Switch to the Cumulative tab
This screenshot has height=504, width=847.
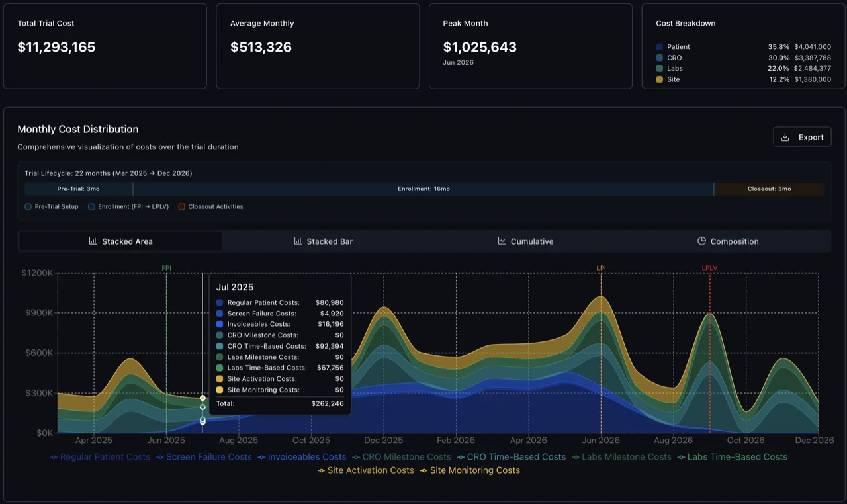[525, 241]
